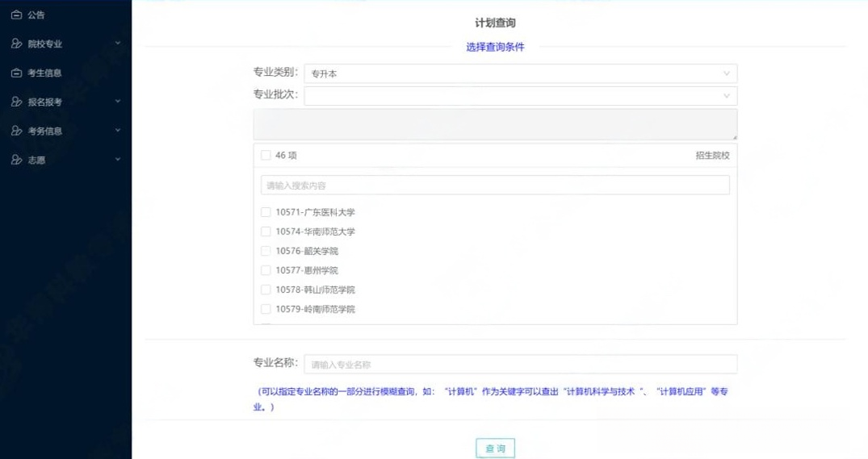The height and width of the screenshot is (459, 868).
Task: Open the 专业类别 dropdown
Action: [x=519, y=73]
